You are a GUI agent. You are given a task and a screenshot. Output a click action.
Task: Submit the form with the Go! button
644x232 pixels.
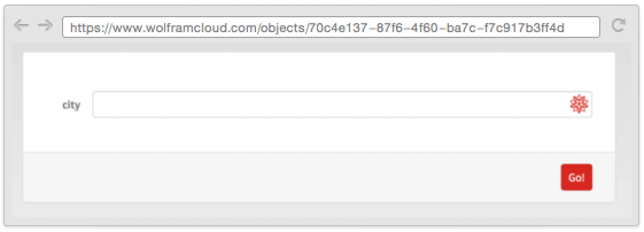(576, 177)
